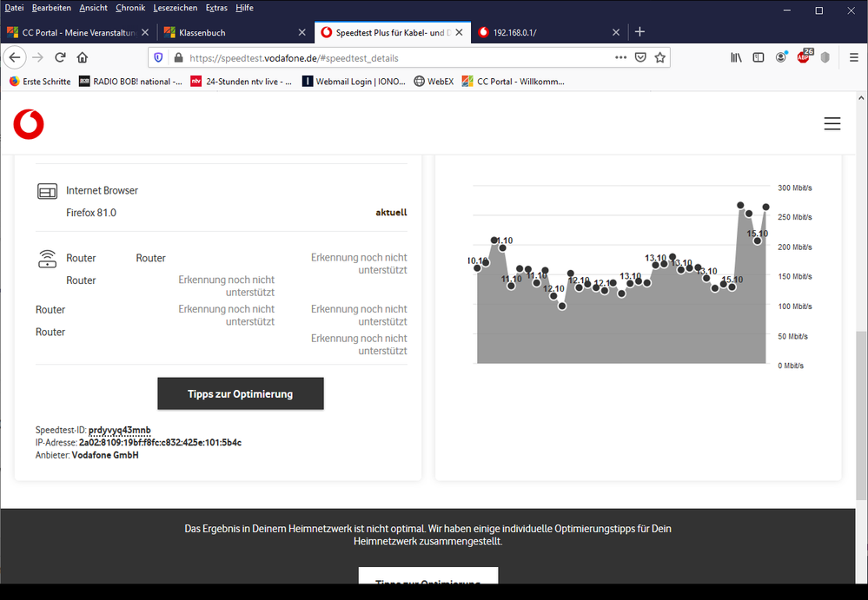This screenshot has width=868, height=600.
Task: Click the Internet Browser device icon
Action: coord(47,191)
